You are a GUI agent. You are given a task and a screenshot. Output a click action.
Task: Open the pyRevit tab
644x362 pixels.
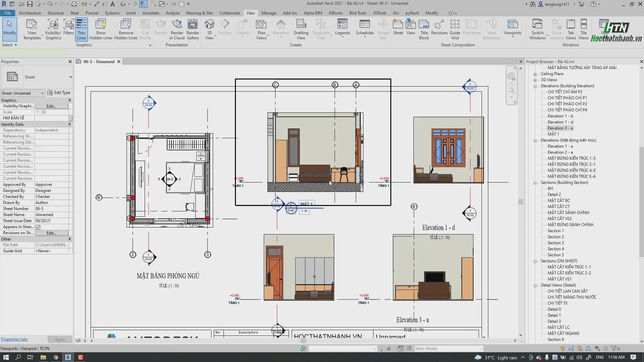click(x=412, y=13)
